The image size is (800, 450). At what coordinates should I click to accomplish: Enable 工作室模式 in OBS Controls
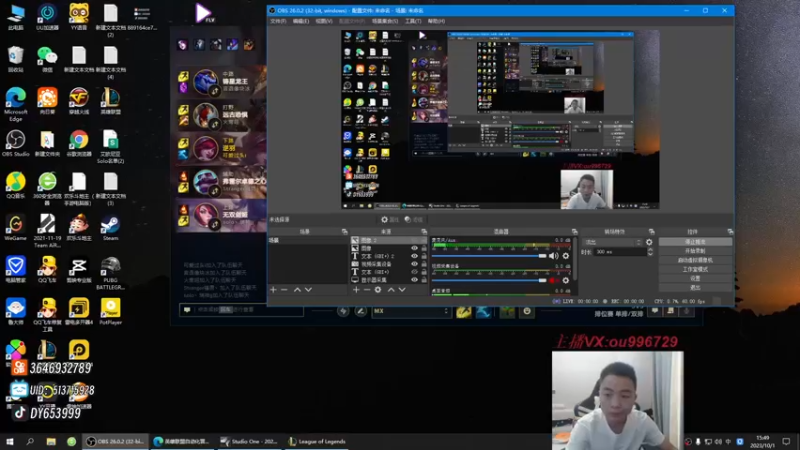click(x=695, y=269)
